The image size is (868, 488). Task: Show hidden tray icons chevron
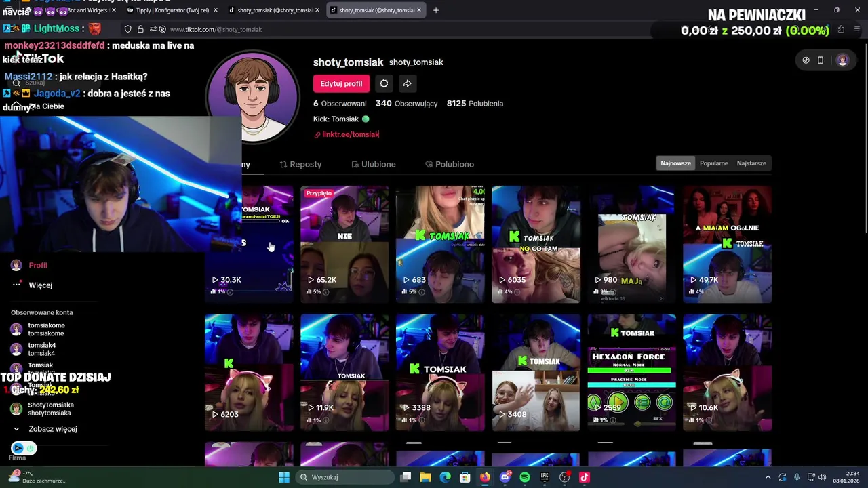point(768,477)
